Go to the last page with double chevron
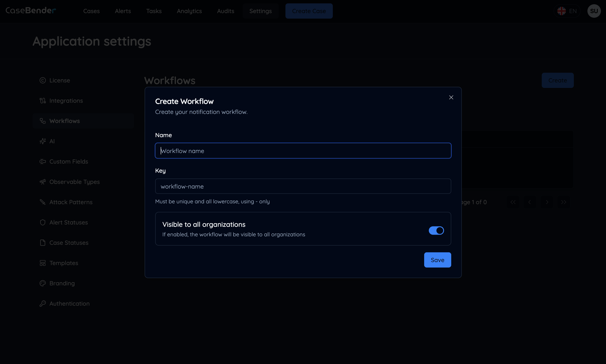Image resolution: width=606 pixels, height=364 pixels. tap(563, 202)
